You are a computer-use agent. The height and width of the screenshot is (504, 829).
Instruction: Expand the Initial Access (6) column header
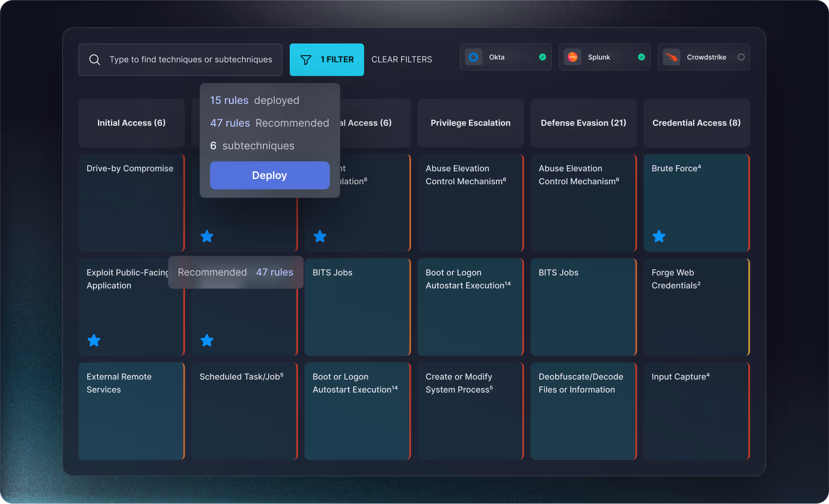click(131, 123)
